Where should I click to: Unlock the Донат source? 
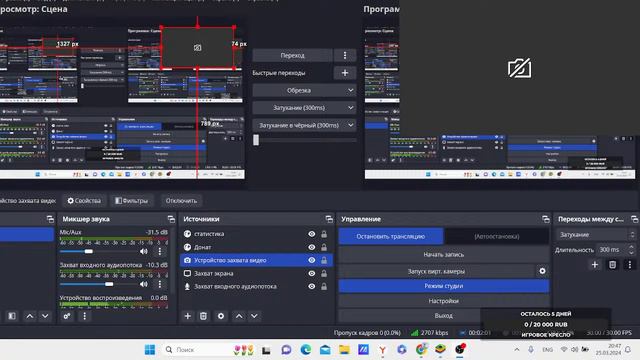(x=324, y=247)
